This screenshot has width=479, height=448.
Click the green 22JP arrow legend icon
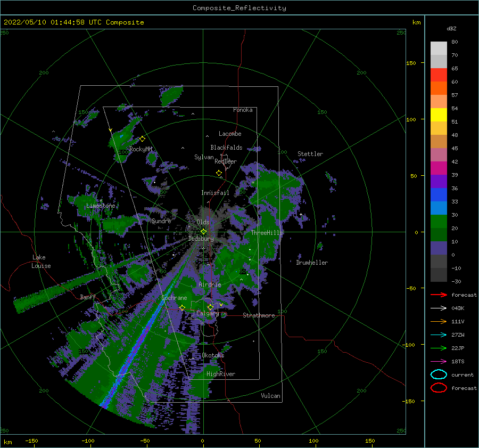coord(439,348)
